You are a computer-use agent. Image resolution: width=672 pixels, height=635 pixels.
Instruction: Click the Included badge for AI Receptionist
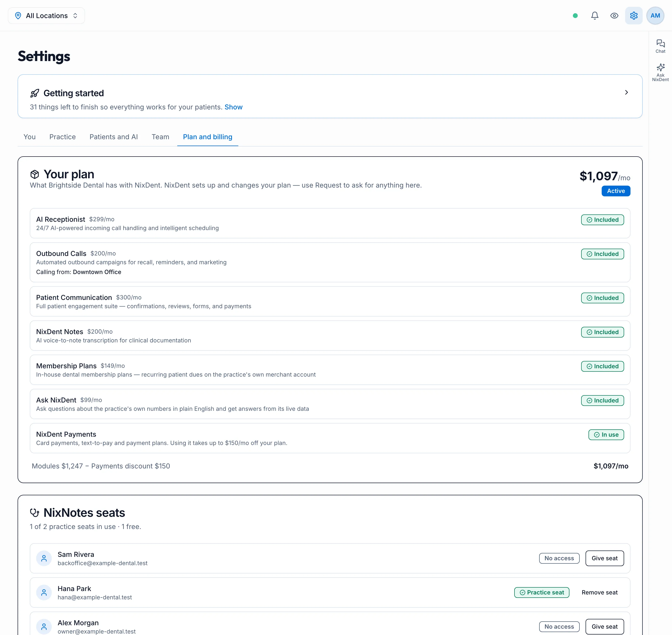point(603,220)
